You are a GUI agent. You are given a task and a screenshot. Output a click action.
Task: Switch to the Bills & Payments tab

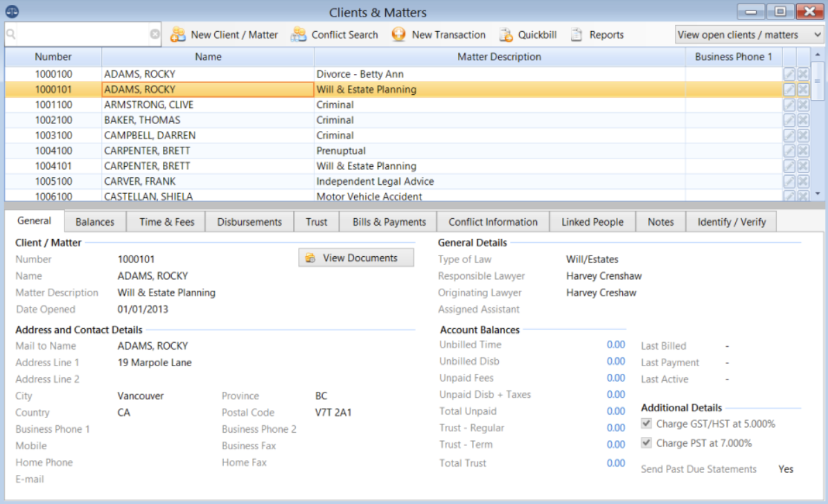coord(388,222)
